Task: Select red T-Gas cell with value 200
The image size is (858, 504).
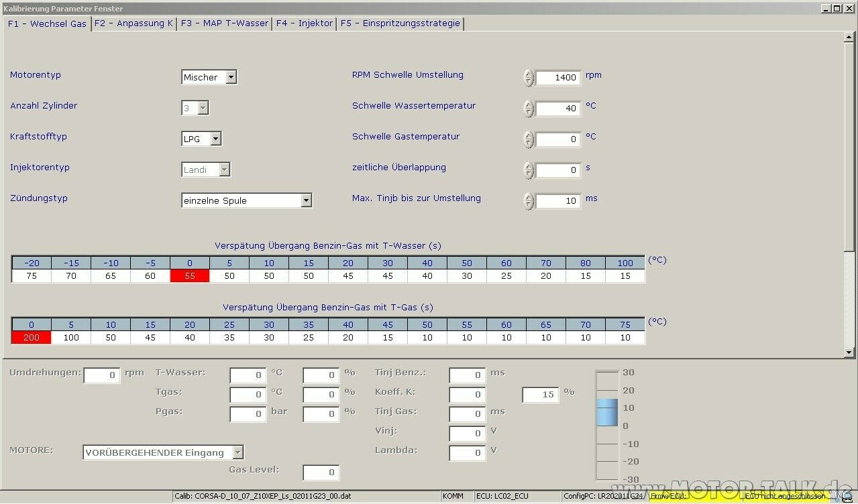Action: point(32,337)
